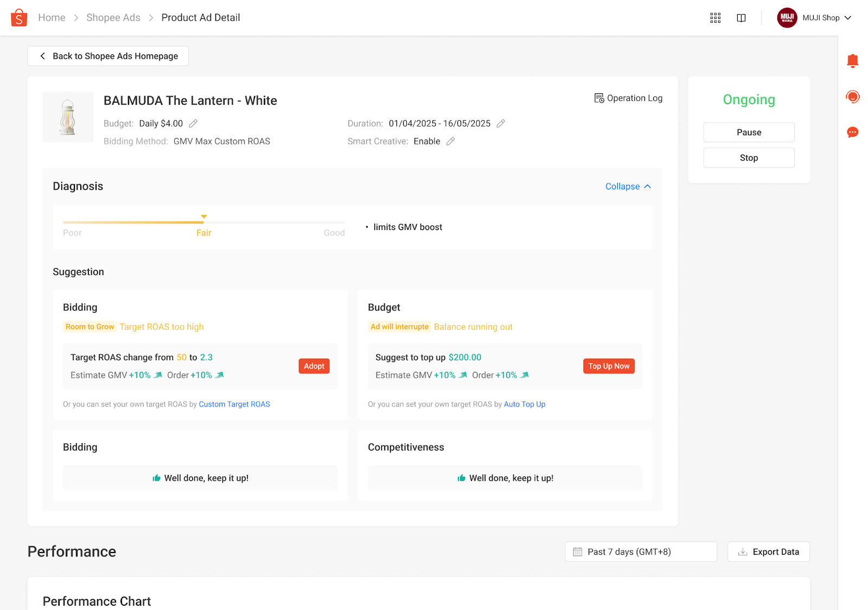Click thumbs-up icon in Bidding card

coord(156,478)
